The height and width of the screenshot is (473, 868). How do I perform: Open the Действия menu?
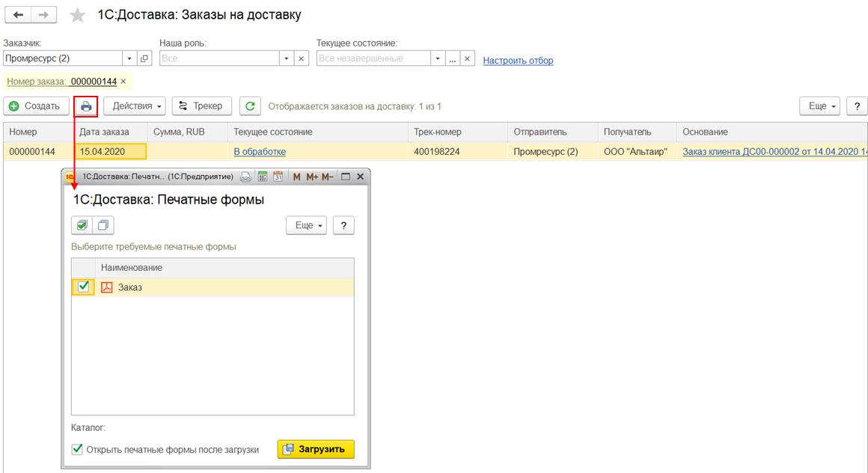click(x=138, y=106)
